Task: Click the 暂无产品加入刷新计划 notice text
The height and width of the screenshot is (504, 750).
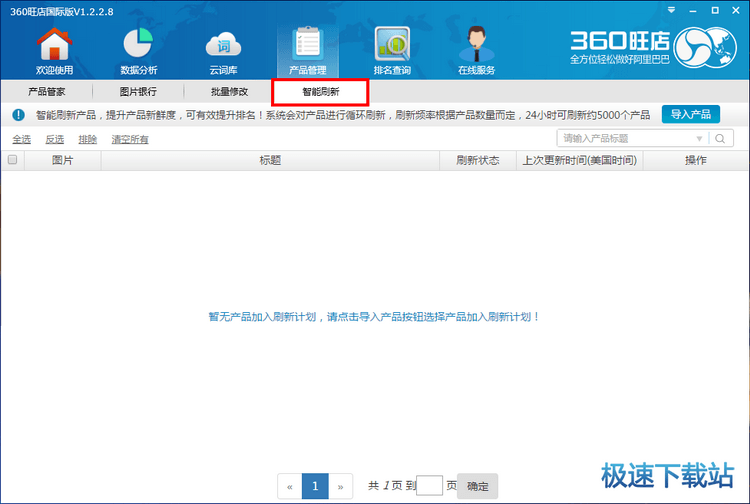Action: pos(375,317)
